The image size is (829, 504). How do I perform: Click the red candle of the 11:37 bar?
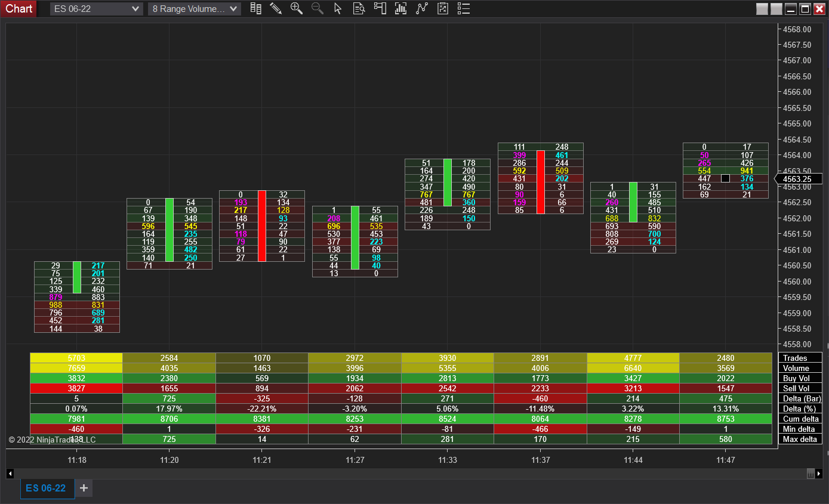[x=541, y=182]
